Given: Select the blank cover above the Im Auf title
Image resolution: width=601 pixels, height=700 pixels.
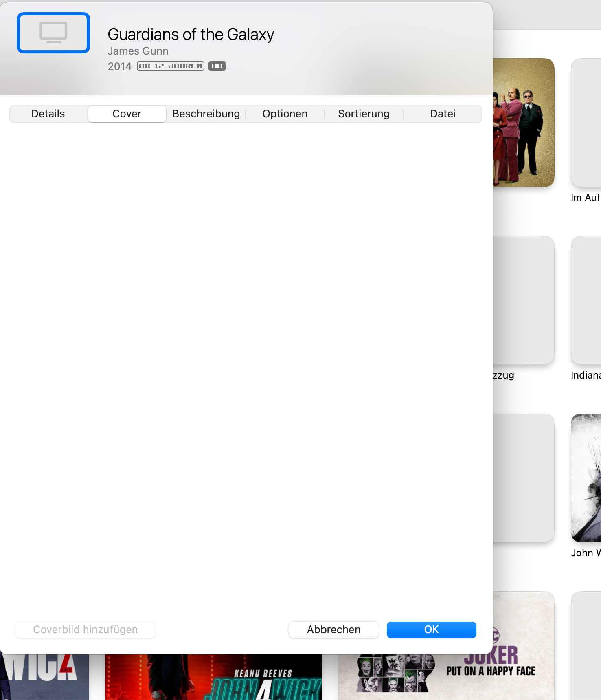Looking at the screenshot, I should click(x=586, y=123).
